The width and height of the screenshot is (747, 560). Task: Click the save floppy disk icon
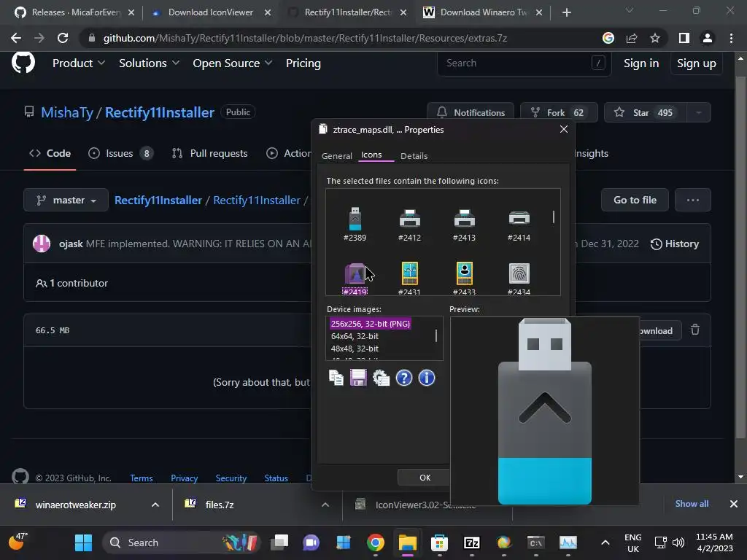point(358,378)
